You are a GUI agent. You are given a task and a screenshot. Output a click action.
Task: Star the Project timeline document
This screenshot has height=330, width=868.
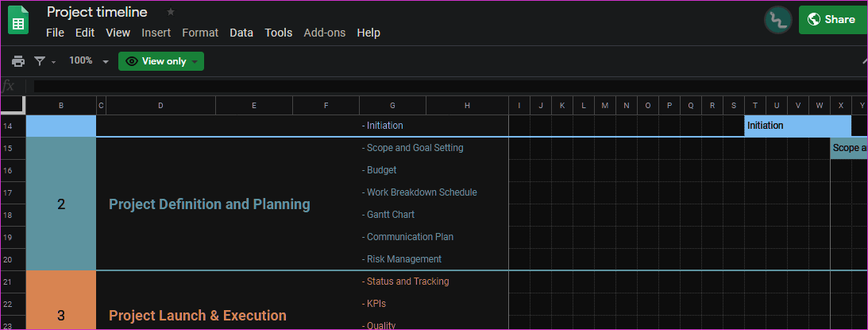coord(171,12)
